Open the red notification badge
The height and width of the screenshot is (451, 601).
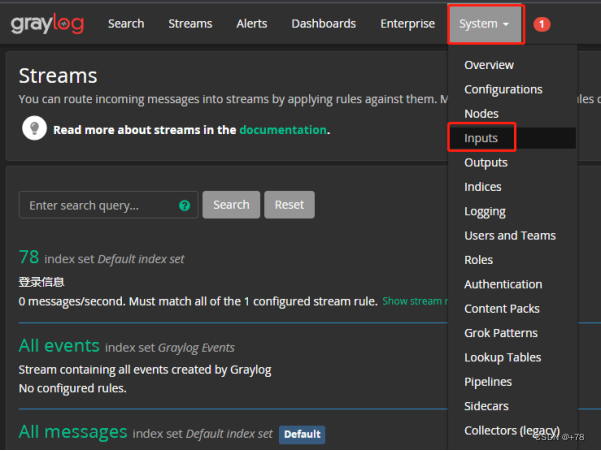click(x=542, y=24)
